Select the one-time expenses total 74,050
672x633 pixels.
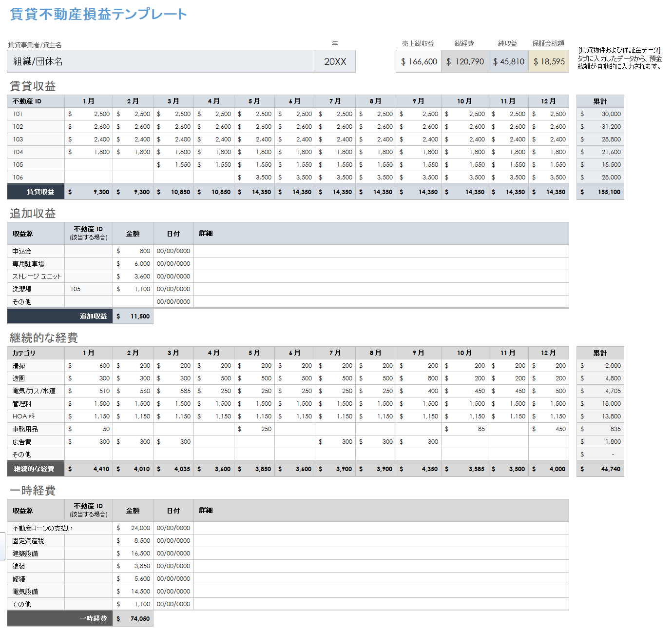(133, 619)
